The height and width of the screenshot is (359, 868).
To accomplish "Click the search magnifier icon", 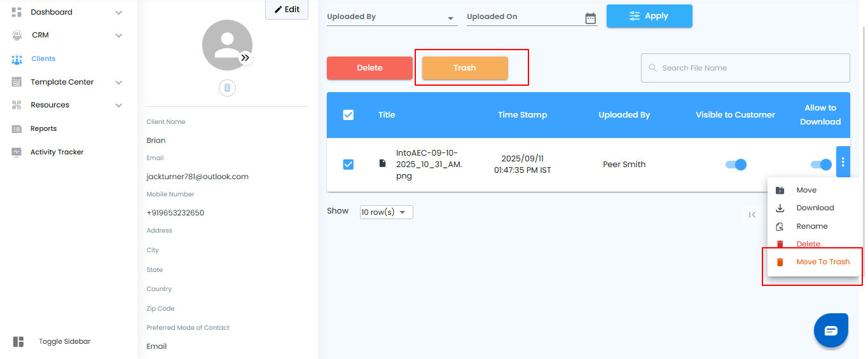I will tap(652, 68).
